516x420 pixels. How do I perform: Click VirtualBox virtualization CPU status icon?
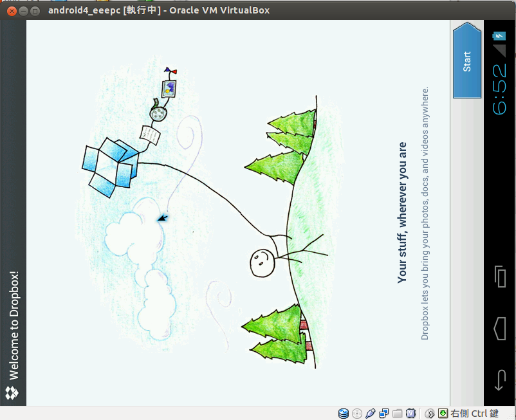pos(410,414)
